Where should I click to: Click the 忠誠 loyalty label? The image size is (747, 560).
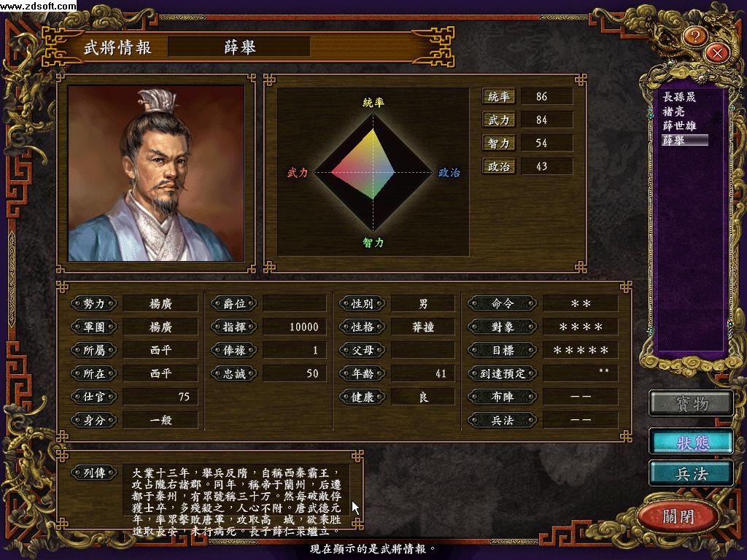234,373
